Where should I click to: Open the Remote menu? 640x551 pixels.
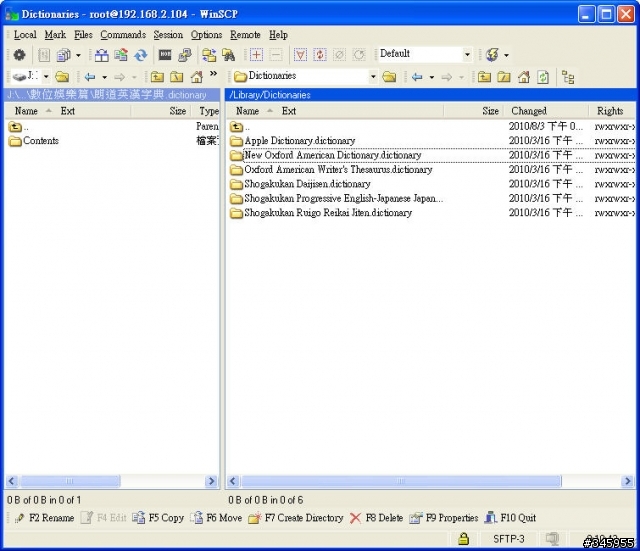(x=245, y=35)
